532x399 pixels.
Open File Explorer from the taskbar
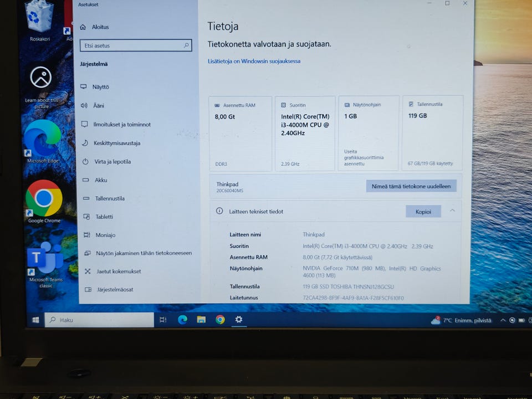click(x=201, y=320)
